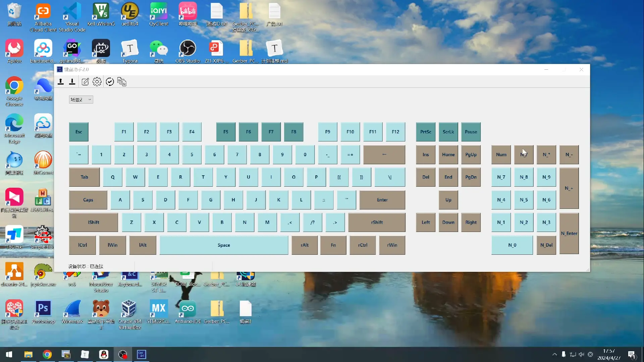This screenshot has height=362, width=644.
Task: Select the Backspace arrow key
Action: pyautogui.click(x=384, y=155)
